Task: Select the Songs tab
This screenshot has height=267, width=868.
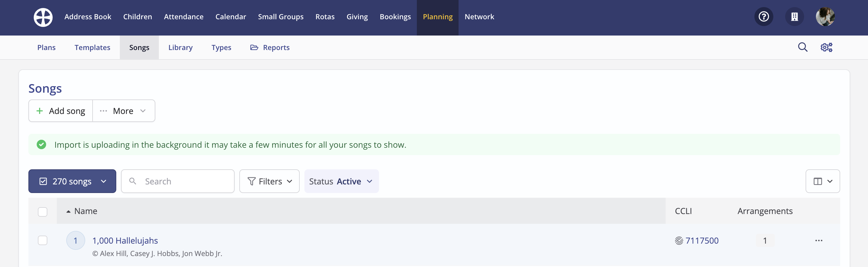Action: pyautogui.click(x=139, y=48)
